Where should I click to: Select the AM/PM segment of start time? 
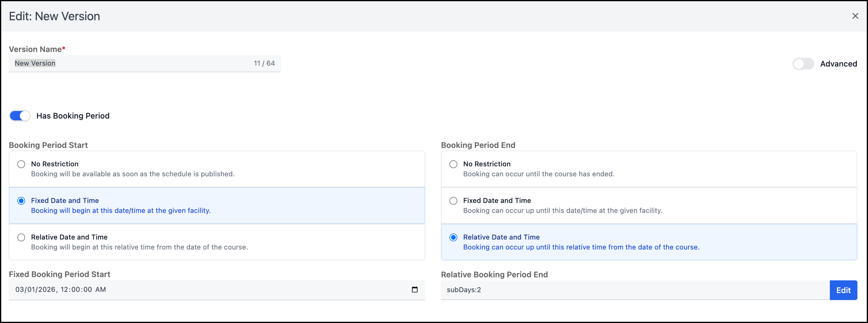pos(101,289)
